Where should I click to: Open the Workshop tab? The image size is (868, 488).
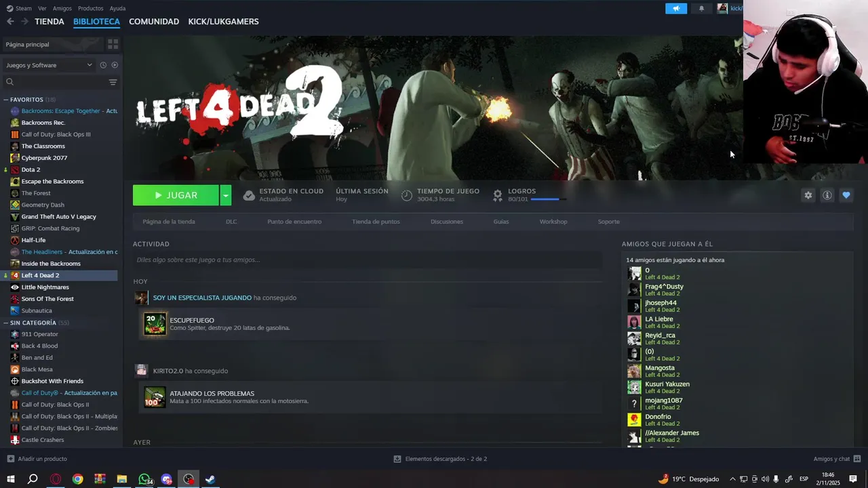pos(553,222)
